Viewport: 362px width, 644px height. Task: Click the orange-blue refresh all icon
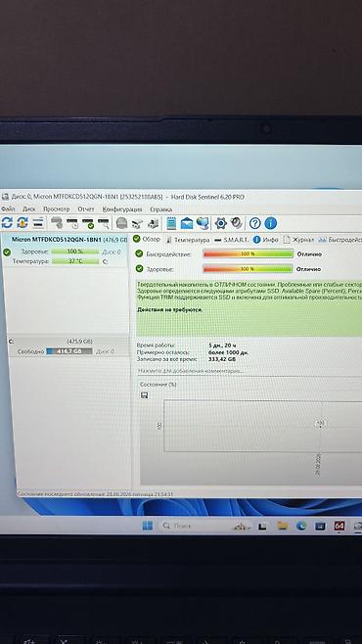click(x=23, y=223)
